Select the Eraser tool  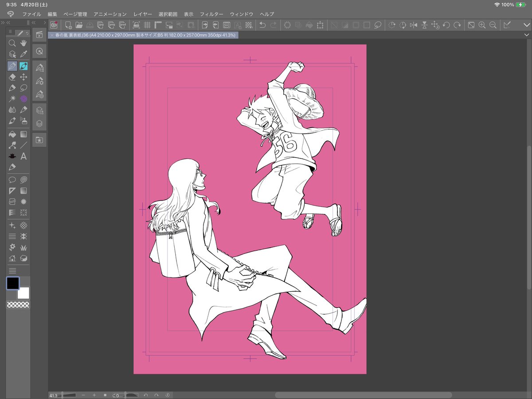coord(12,77)
